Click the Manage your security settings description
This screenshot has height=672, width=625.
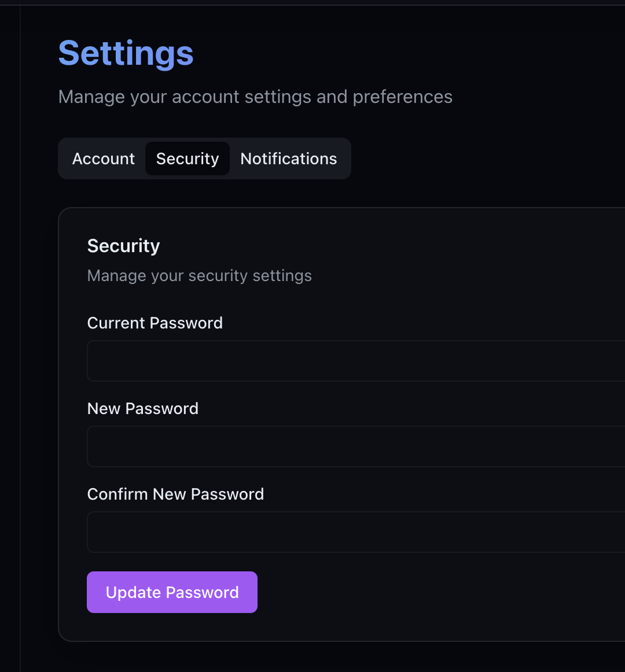pyautogui.click(x=199, y=276)
